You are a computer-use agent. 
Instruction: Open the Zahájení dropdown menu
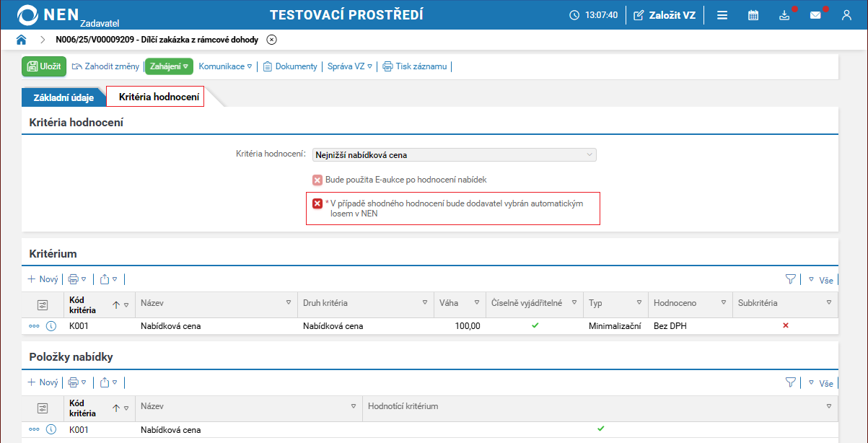[169, 66]
